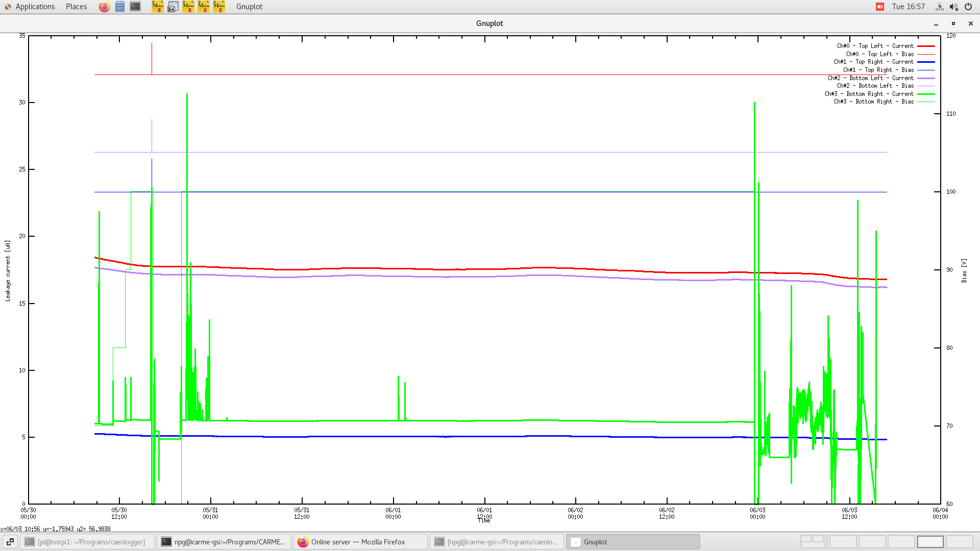Click the expand icon at bottom-left of taskbar
This screenshot has height=551, width=980.
click(x=10, y=542)
